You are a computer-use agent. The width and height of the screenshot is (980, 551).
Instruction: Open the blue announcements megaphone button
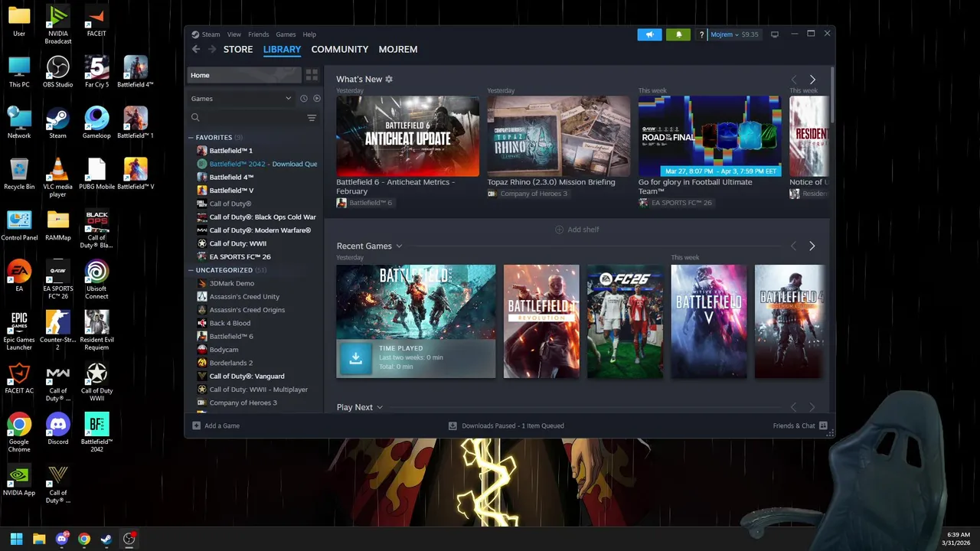click(x=649, y=34)
